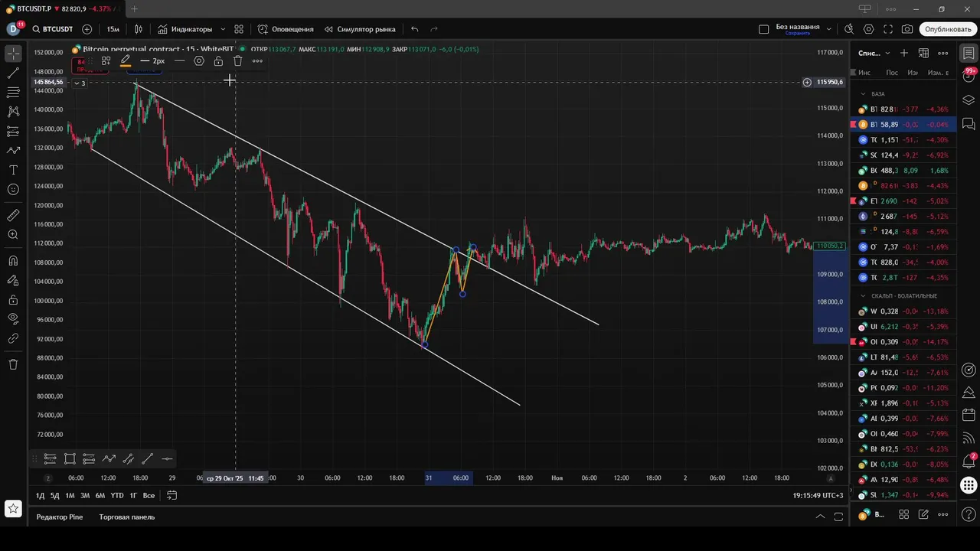Take a chart snapshot camera icon
Image resolution: width=980 pixels, height=551 pixels.
pyautogui.click(x=907, y=29)
